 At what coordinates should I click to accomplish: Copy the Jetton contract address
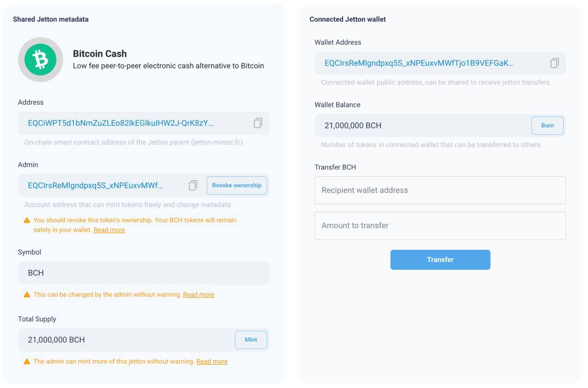click(258, 123)
